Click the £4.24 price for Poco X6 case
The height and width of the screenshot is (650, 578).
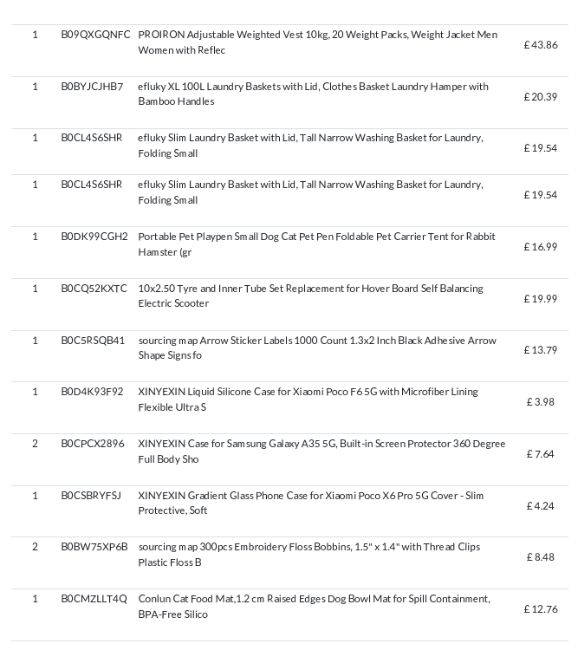pos(540,506)
